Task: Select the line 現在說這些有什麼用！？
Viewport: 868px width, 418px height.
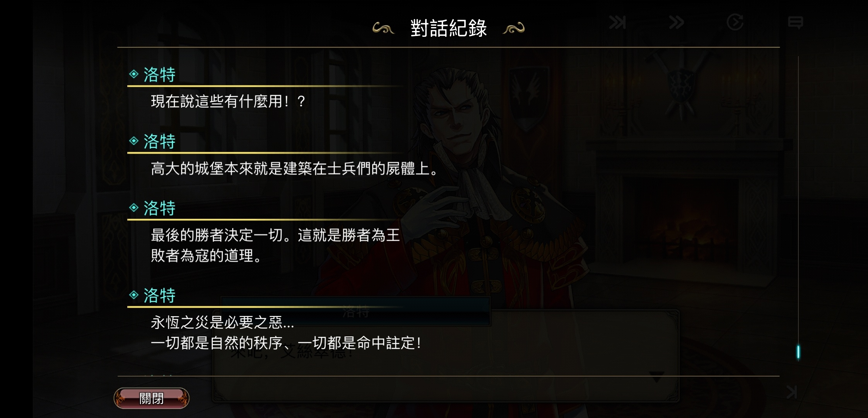Action: pos(228,101)
